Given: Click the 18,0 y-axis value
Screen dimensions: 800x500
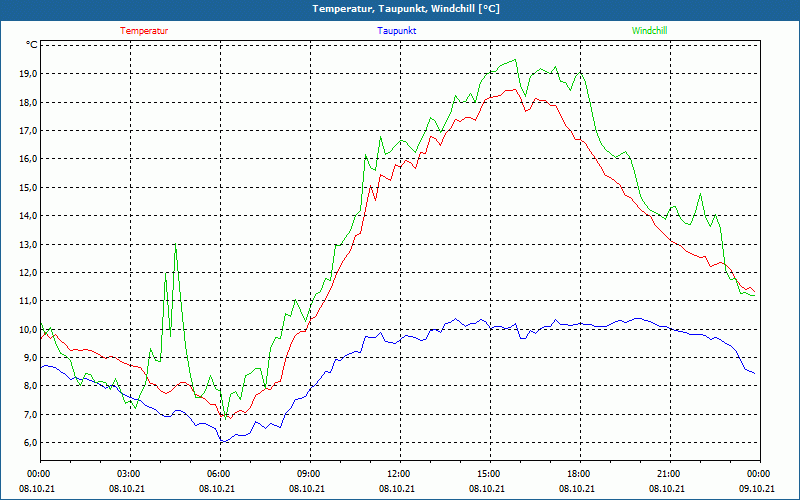Looking at the screenshot, I should [29, 103].
